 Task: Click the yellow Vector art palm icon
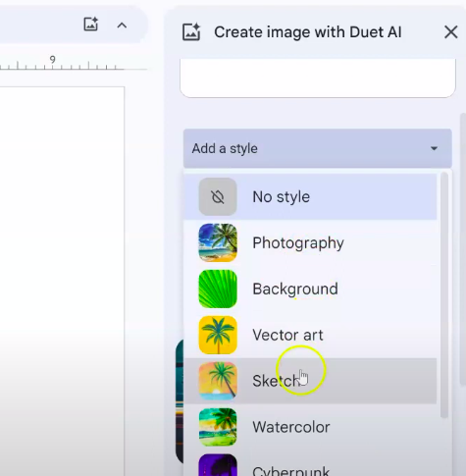pos(218,335)
